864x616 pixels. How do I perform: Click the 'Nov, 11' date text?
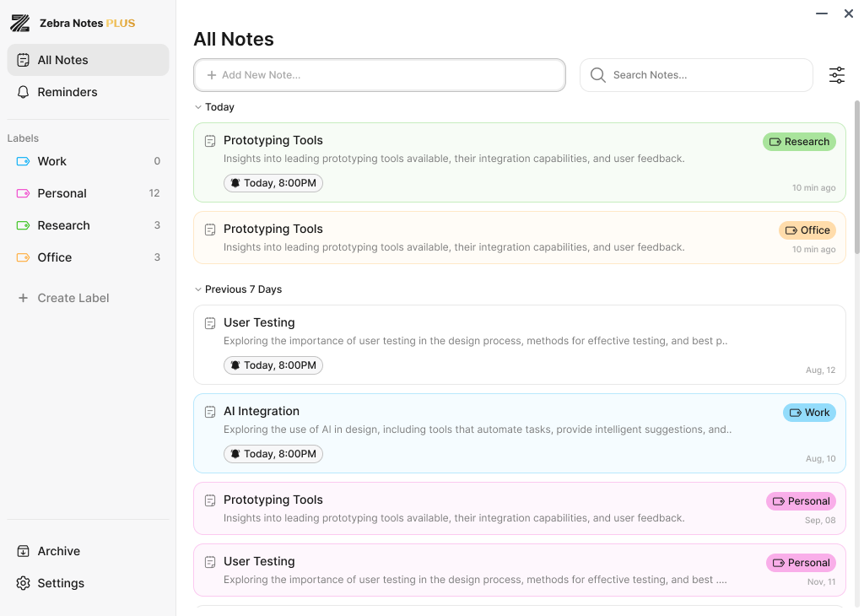coord(821,582)
